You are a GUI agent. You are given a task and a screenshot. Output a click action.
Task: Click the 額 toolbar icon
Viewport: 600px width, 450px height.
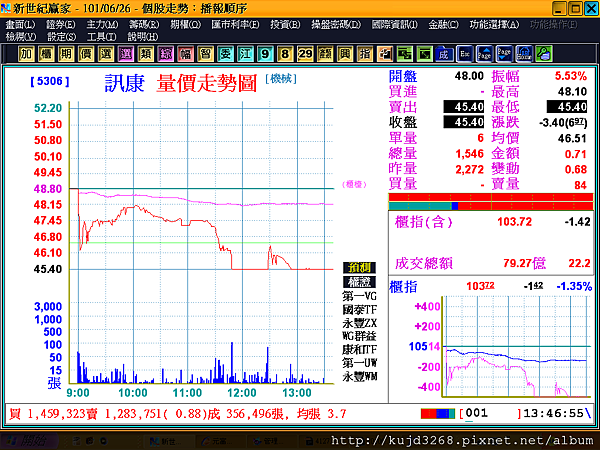tap(324, 54)
